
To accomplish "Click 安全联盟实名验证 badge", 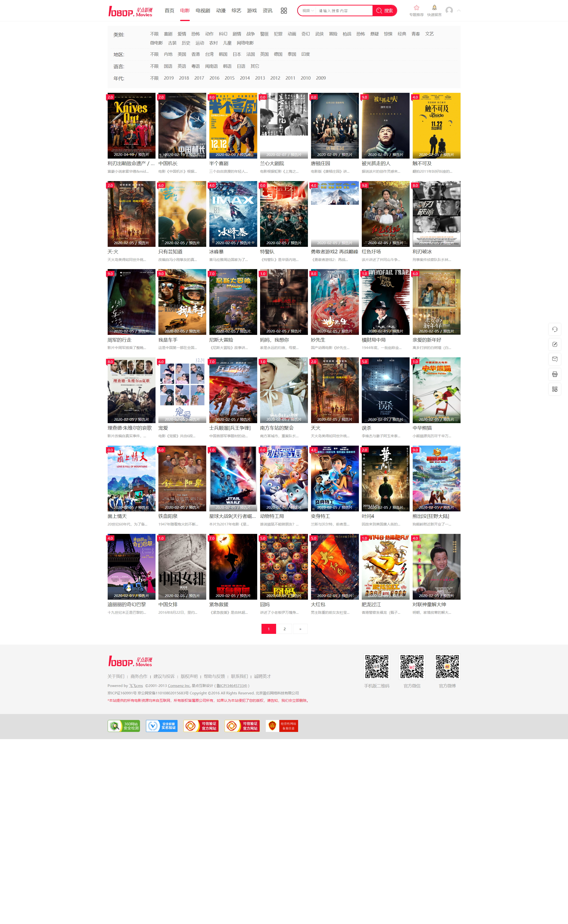I will click(161, 726).
